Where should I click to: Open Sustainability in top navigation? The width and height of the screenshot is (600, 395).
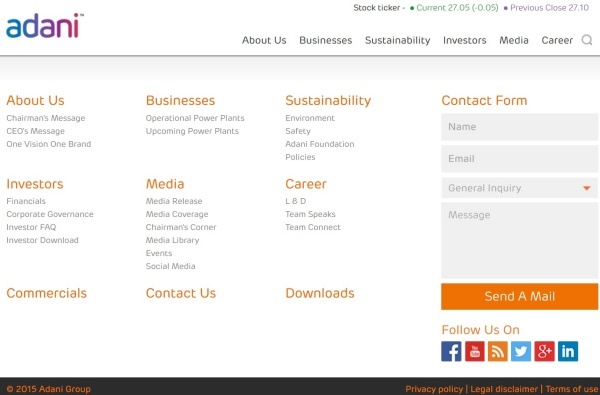coord(398,40)
